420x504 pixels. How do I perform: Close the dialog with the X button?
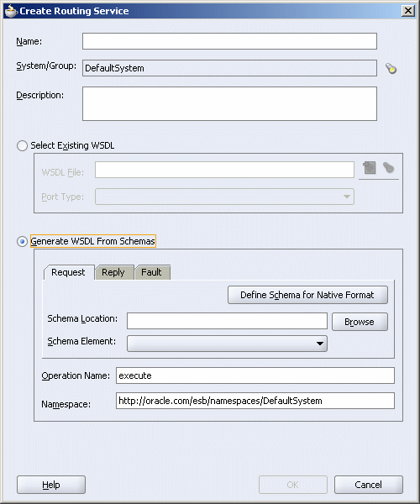[x=408, y=11]
